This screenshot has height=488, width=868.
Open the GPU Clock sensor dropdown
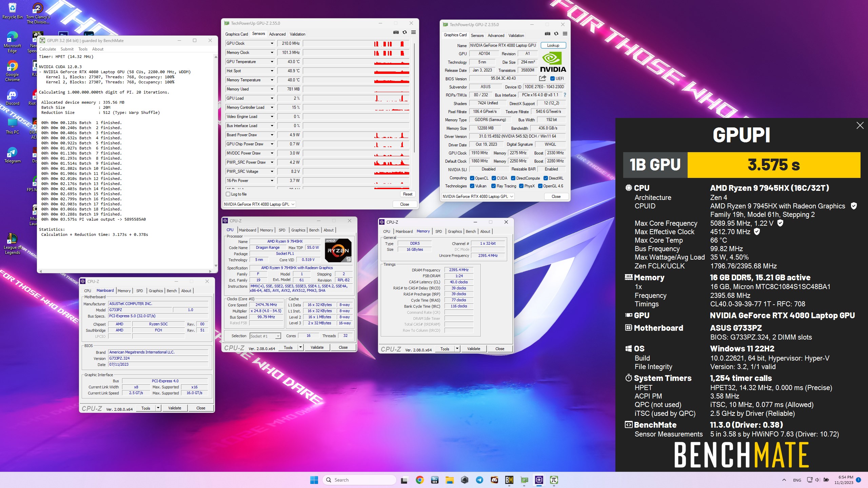click(x=272, y=43)
